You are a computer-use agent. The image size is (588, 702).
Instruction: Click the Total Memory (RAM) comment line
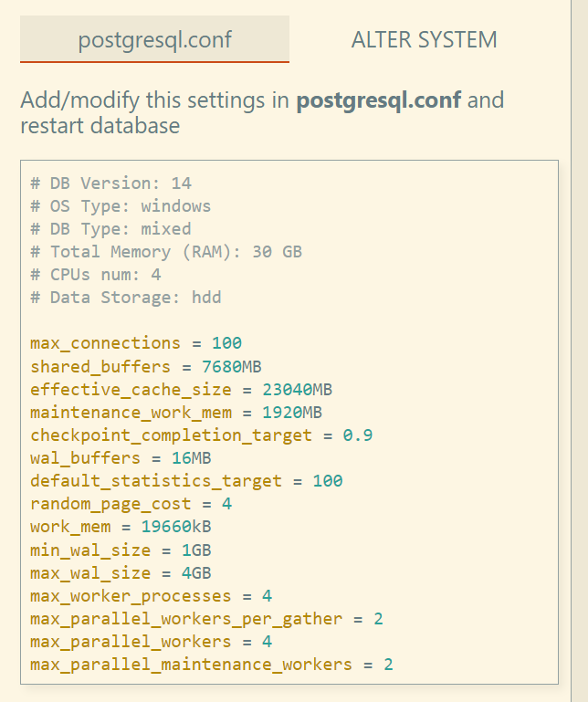click(165, 252)
